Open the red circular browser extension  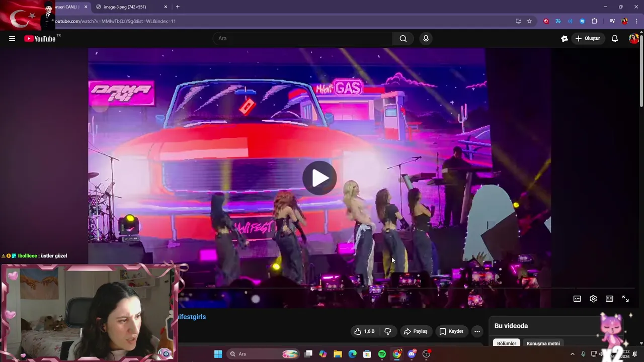coord(546,21)
